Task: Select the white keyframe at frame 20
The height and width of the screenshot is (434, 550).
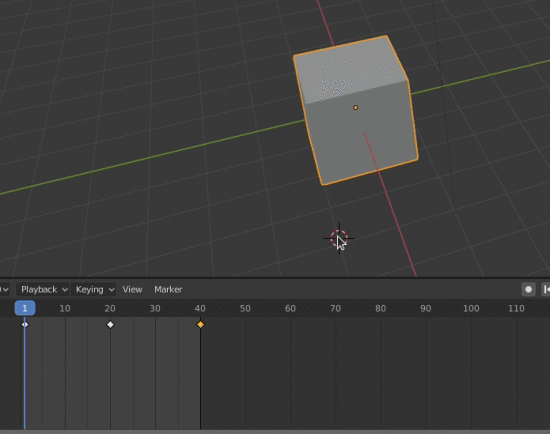Action: tap(110, 325)
